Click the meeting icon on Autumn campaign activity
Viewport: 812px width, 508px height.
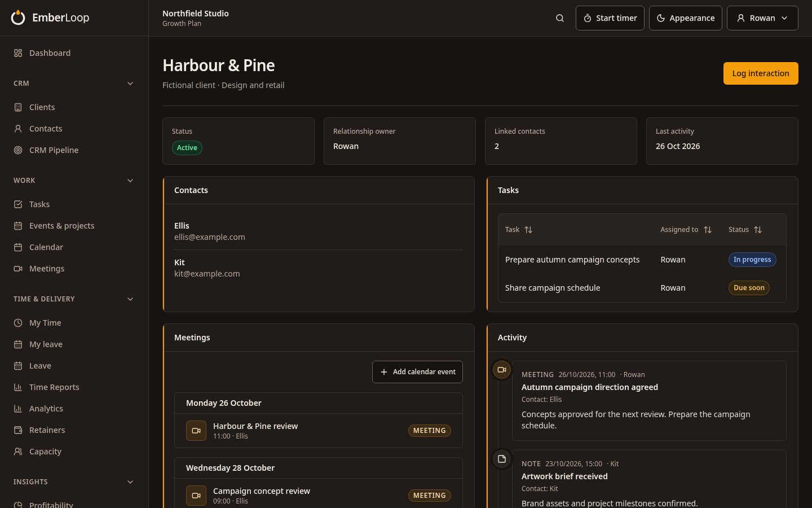click(x=502, y=370)
